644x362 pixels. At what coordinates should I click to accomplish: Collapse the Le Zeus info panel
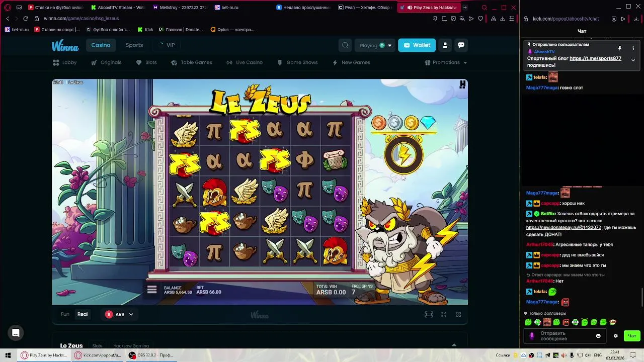[x=454, y=345]
